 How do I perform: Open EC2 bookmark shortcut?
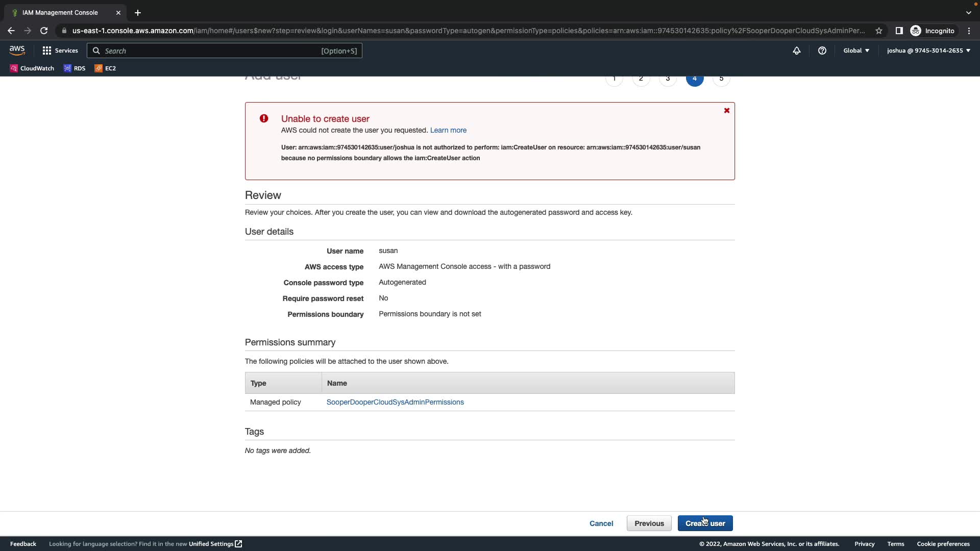(x=105, y=68)
